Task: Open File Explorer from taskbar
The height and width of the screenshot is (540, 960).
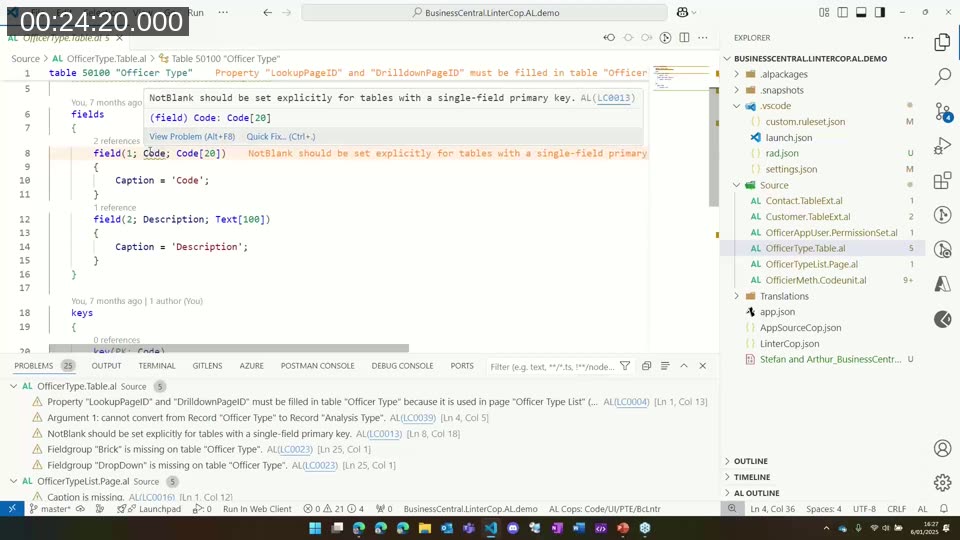Action: pos(424,528)
